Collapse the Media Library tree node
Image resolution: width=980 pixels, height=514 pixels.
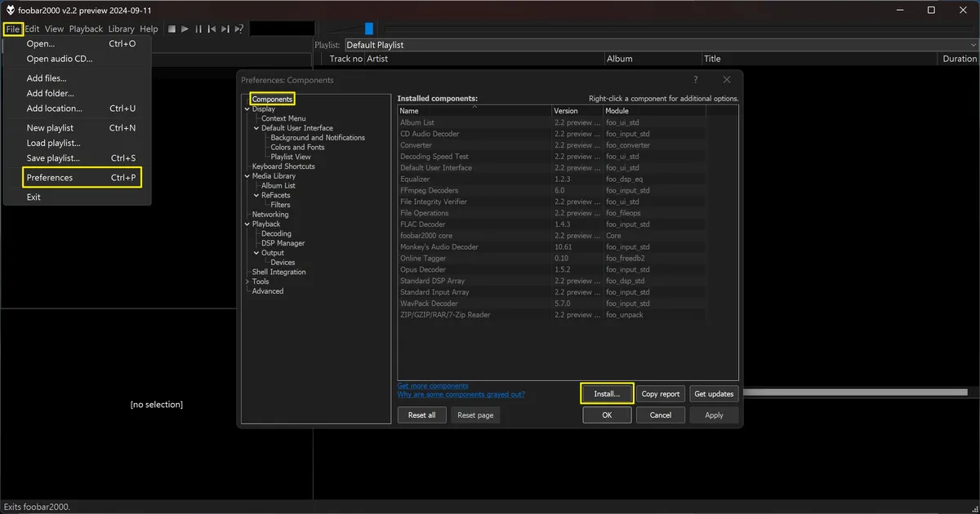pos(247,176)
